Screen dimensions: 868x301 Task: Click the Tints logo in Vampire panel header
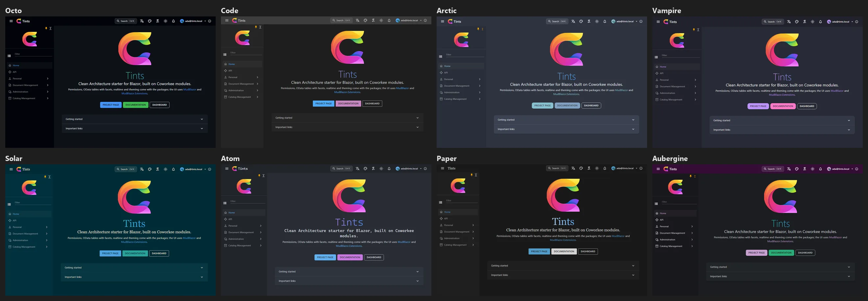pyautogui.click(x=666, y=22)
